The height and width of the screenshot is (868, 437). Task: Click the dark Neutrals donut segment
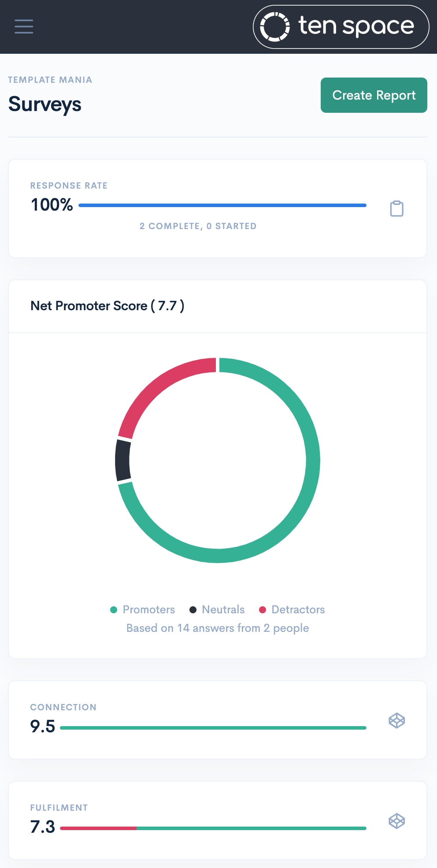click(123, 460)
